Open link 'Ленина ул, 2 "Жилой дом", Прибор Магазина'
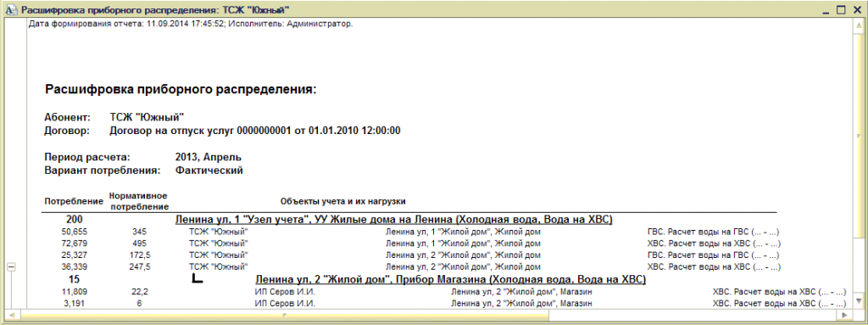The width and height of the screenshot is (868, 325). tap(451, 279)
